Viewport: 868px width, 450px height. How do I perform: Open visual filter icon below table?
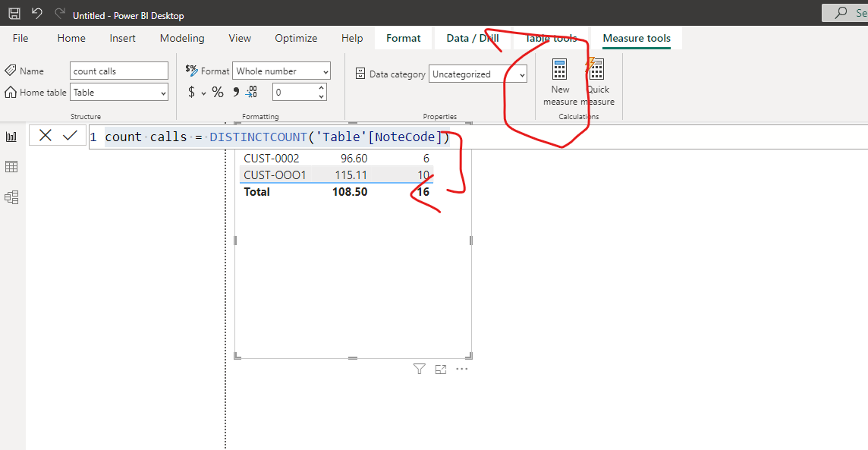coord(419,370)
